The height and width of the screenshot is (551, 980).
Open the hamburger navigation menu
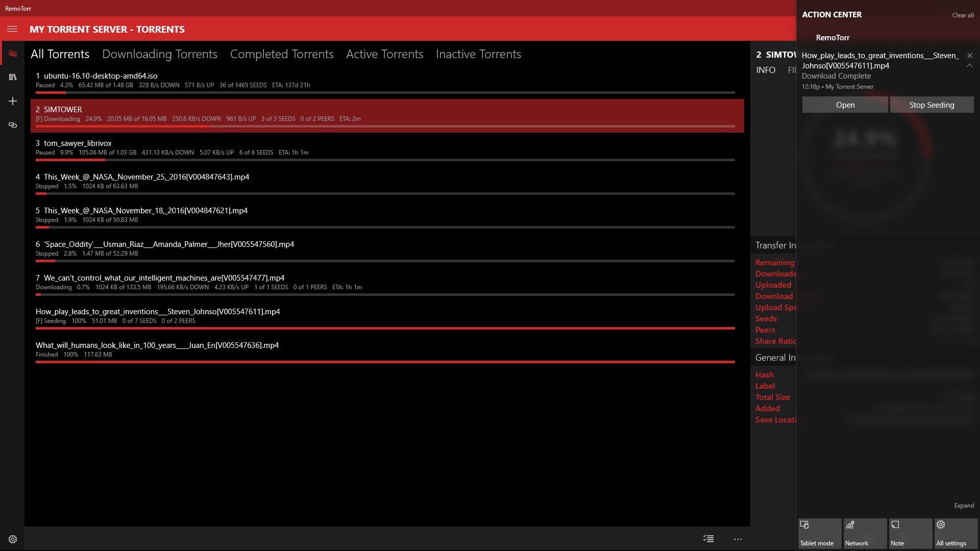(12, 29)
